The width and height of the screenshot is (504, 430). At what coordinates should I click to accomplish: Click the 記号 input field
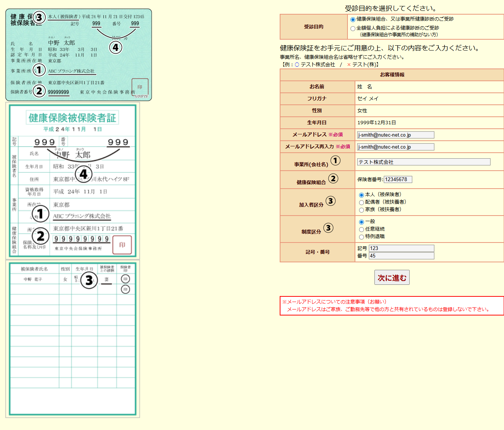coord(401,248)
